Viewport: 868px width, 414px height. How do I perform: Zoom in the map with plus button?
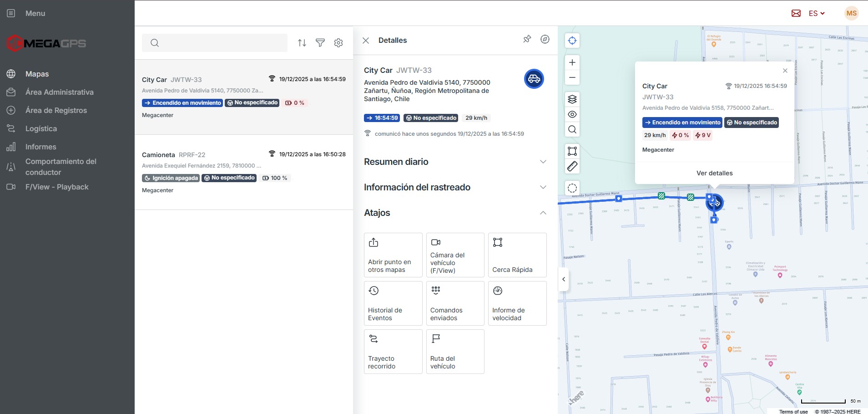point(572,62)
